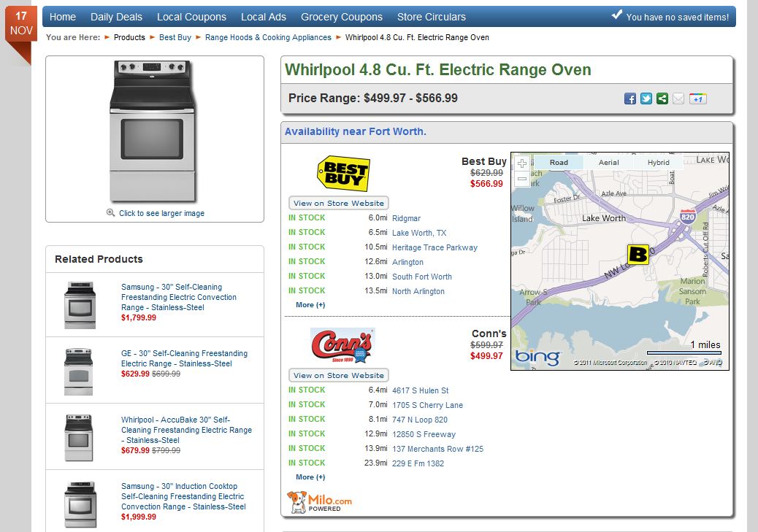Open the Home menu item

[x=63, y=17]
